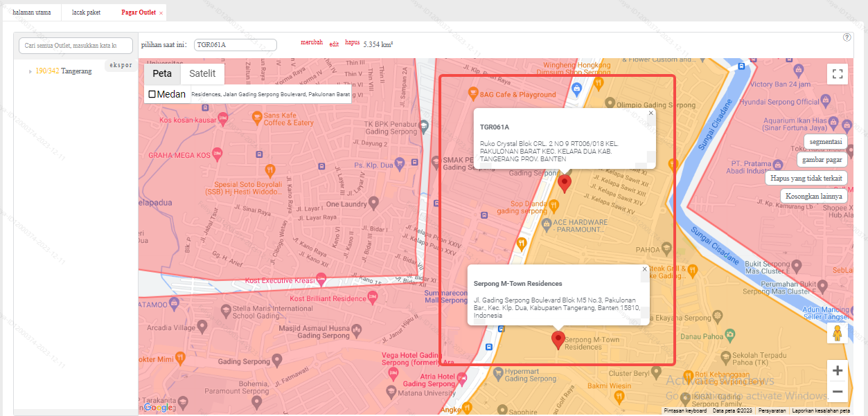Viewport: 868px width, 416px height.
Task: Open Street View pegman
Action: click(838, 333)
